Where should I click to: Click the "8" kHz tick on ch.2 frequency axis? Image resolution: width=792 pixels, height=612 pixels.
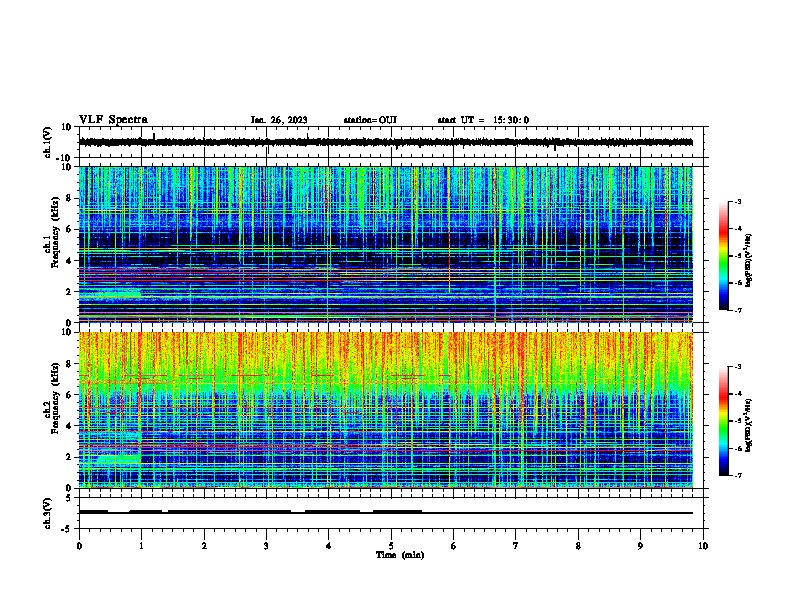pos(70,364)
